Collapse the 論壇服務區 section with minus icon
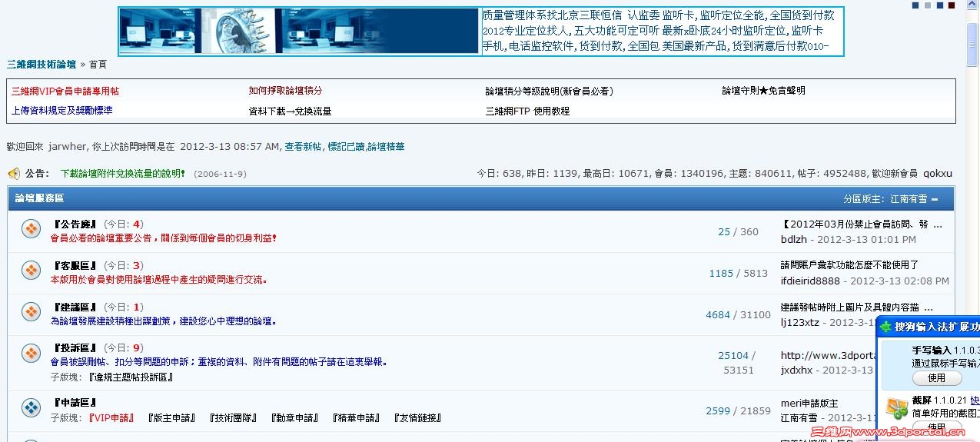This screenshot has width=980, height=442. [x=935, y=199]
